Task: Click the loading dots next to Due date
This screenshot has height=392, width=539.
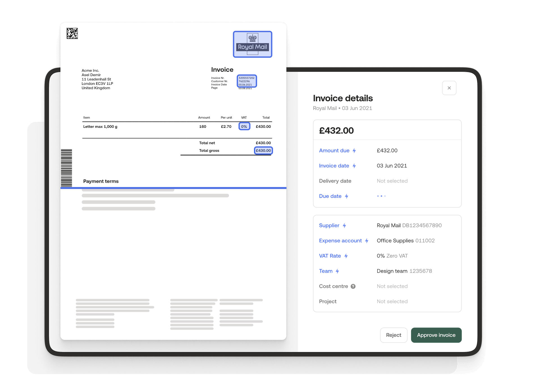Action: pos(382,196)
